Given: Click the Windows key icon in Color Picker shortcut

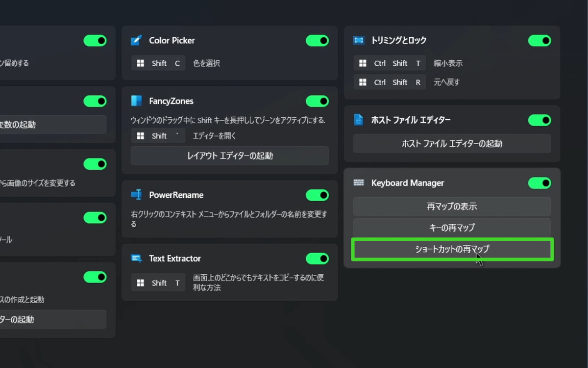Looking at the screenshot, I should (141, 63).
